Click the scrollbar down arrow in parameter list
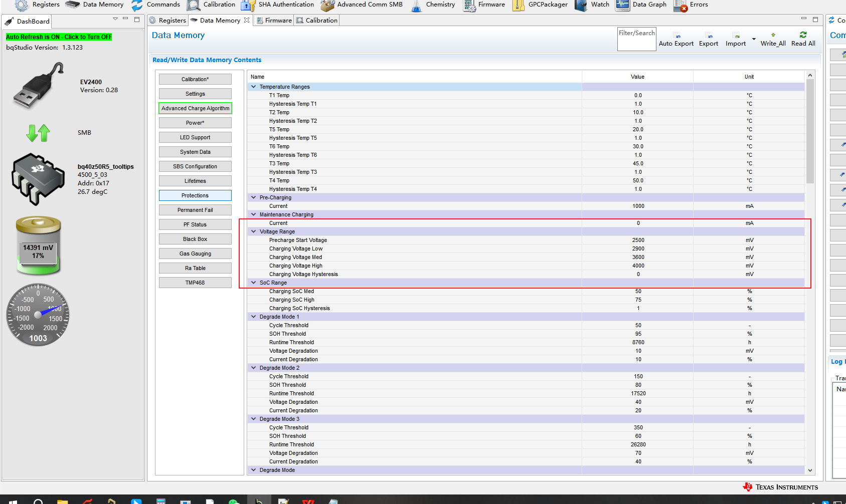Screen dimensions: 846x504 coord(810,470)
